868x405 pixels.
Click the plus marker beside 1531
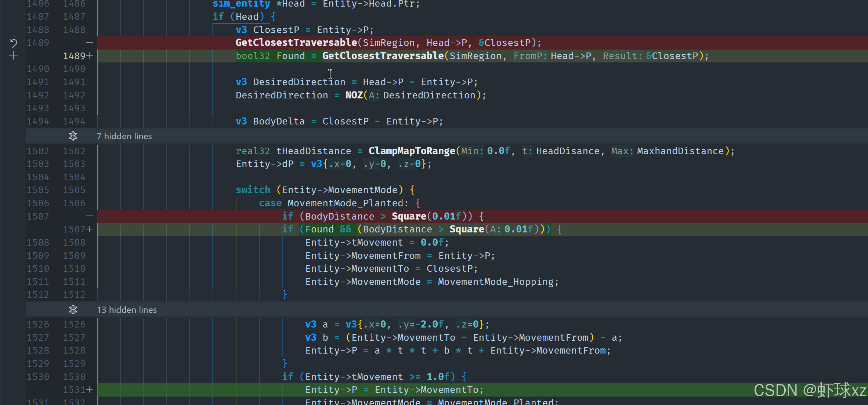click(90, 390)
